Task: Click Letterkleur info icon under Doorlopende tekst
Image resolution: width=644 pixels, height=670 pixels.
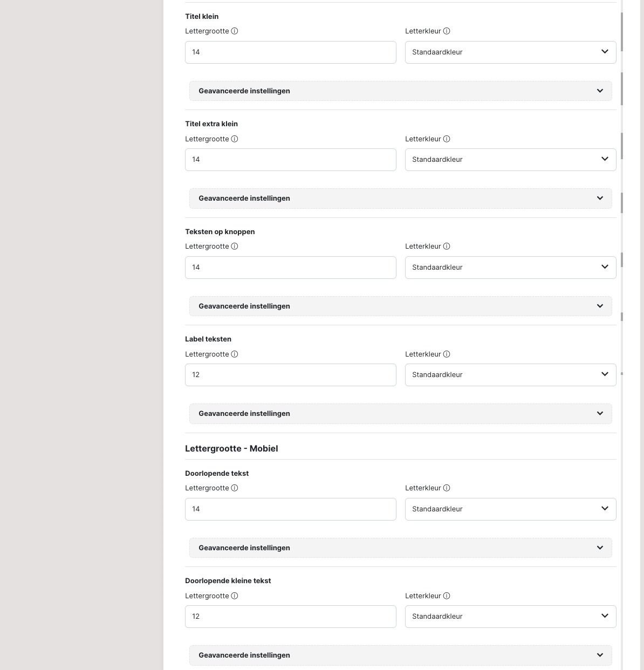Action: click(447, 488)
